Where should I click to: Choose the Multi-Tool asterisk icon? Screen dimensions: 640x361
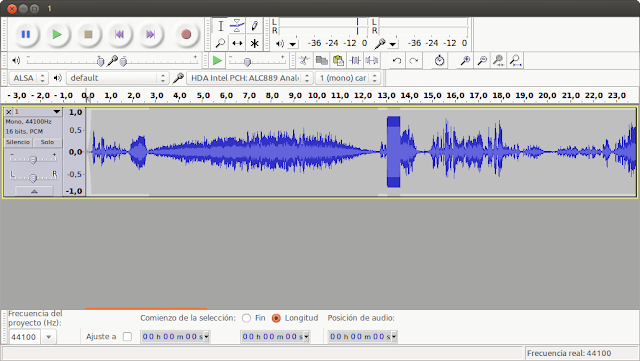click(x=254, y=43)
